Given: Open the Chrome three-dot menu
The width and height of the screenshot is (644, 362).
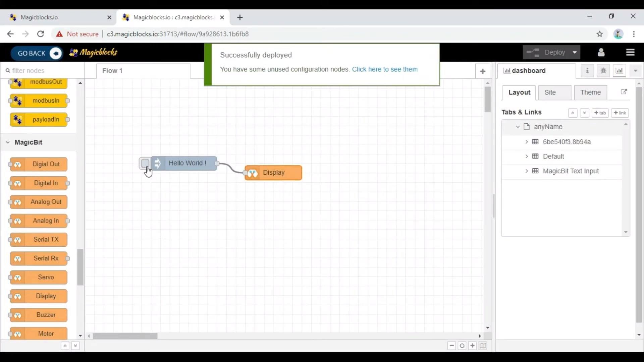Looking at the screenshot, I should (x=634, y=34).
